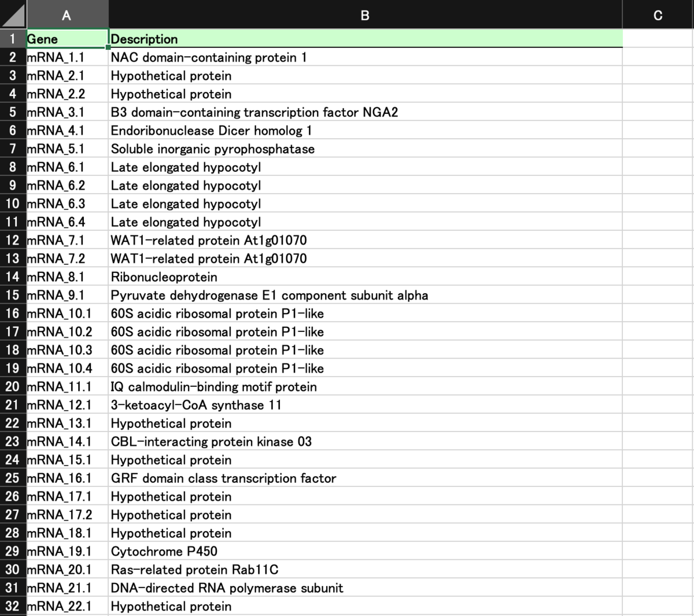This screenshot has height=616, width=694.
Task: Select column C header
Action: 658,14
